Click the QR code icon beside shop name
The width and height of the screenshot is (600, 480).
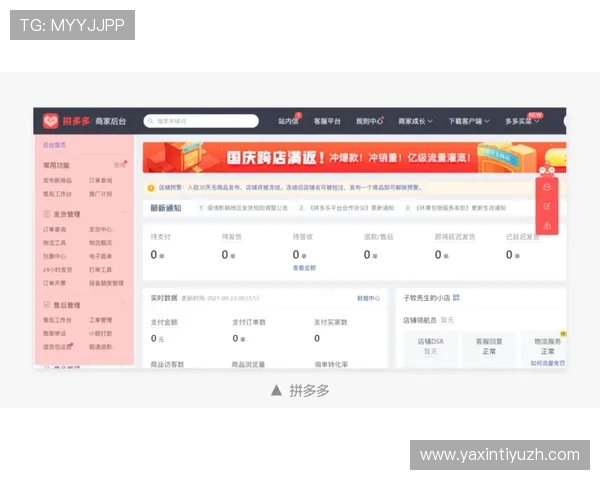[x=456, y=297]
